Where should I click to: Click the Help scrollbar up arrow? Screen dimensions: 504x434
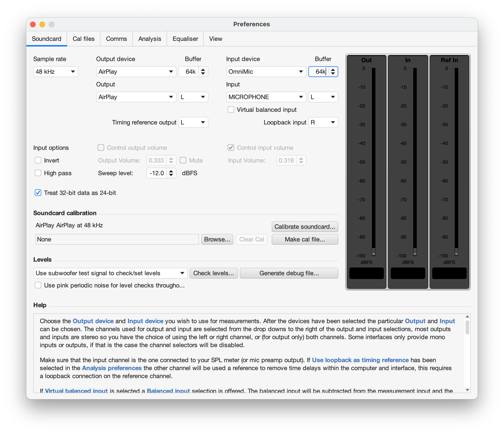tap(467, 316)
